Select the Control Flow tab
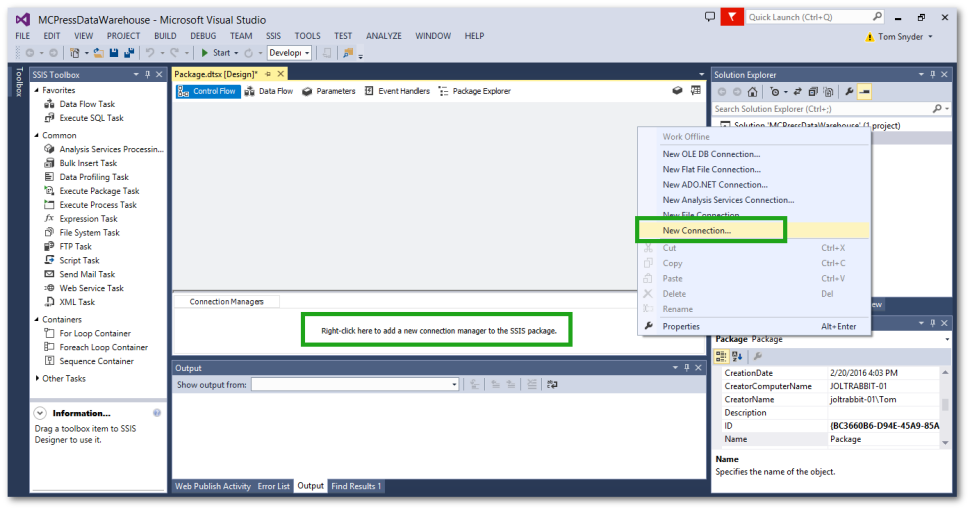 pyautogui.click(x=207, y=91)
